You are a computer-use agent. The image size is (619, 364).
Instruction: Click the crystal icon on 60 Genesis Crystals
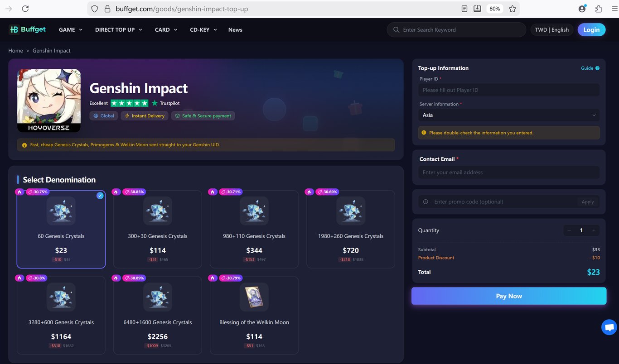pos(61,211)
